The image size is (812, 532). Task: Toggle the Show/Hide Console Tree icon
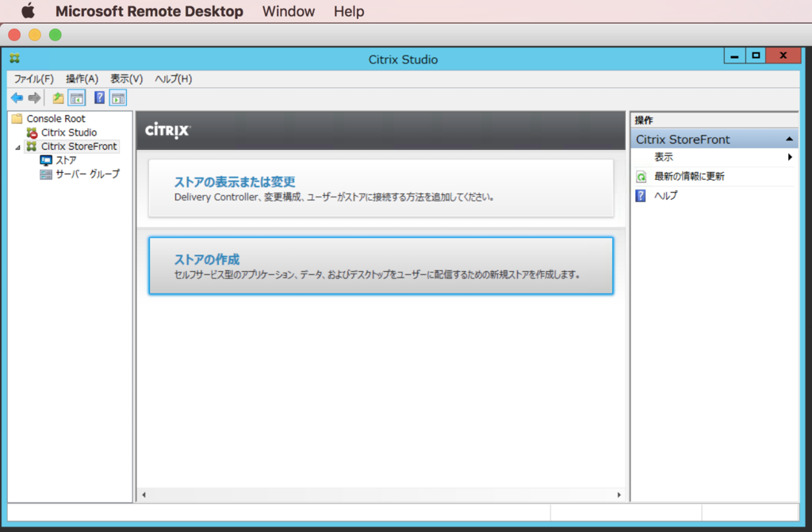77,98
